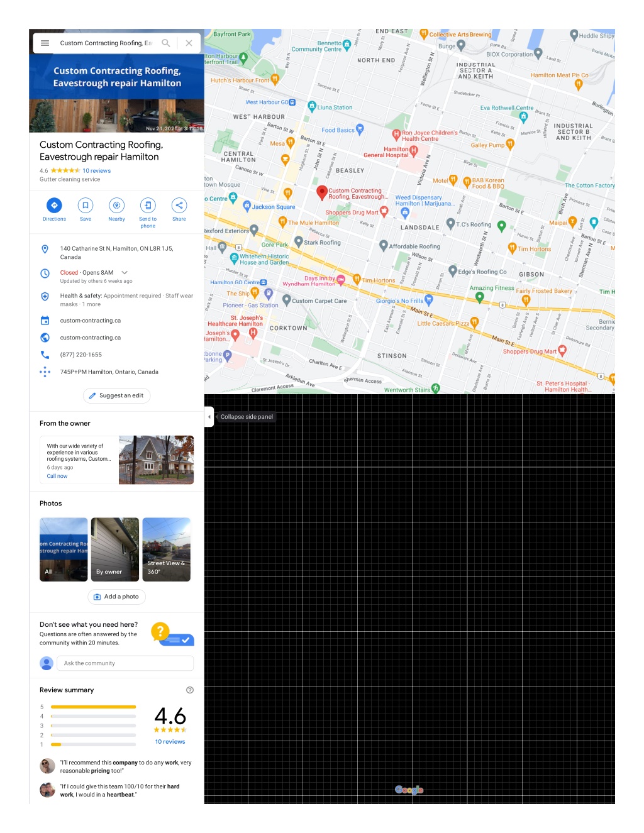Click Collective Arts Brewing marker

pyautogui.click(x=424, y=34)
